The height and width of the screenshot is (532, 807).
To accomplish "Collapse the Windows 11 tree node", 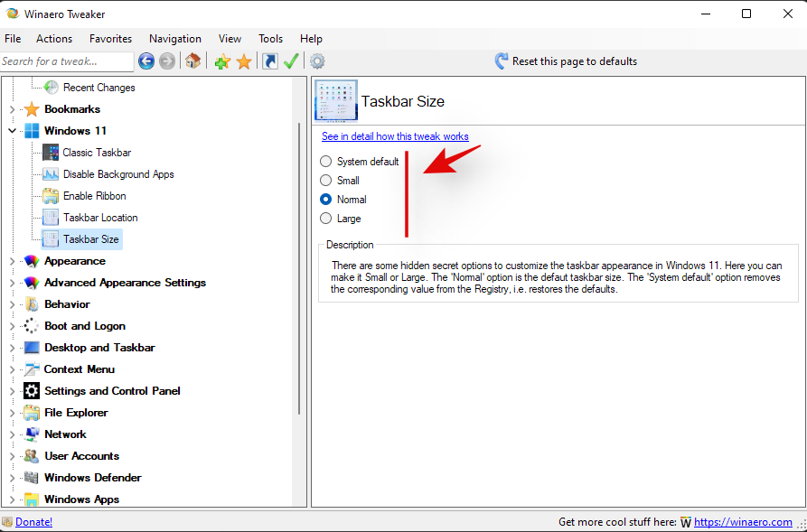I will [x=12, y=131].
